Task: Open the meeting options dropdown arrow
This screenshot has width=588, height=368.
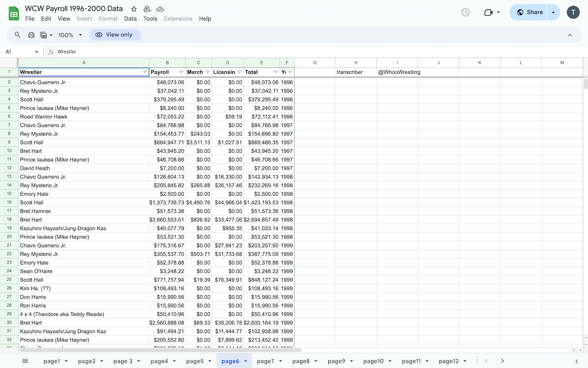Action: point(498,12)
